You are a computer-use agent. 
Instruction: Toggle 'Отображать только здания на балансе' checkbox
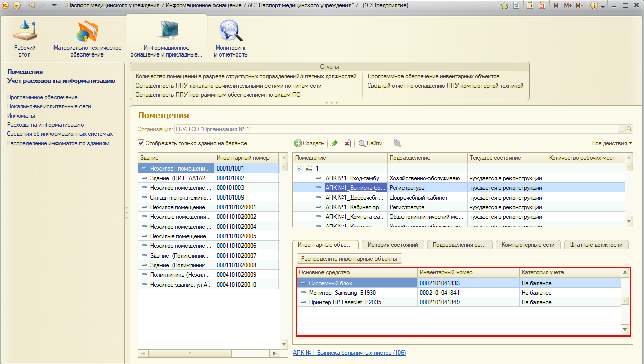click(141, 143)
